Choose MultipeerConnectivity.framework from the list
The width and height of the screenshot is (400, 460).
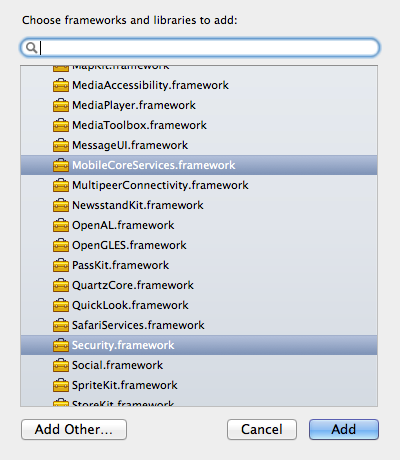coord(199,185)
